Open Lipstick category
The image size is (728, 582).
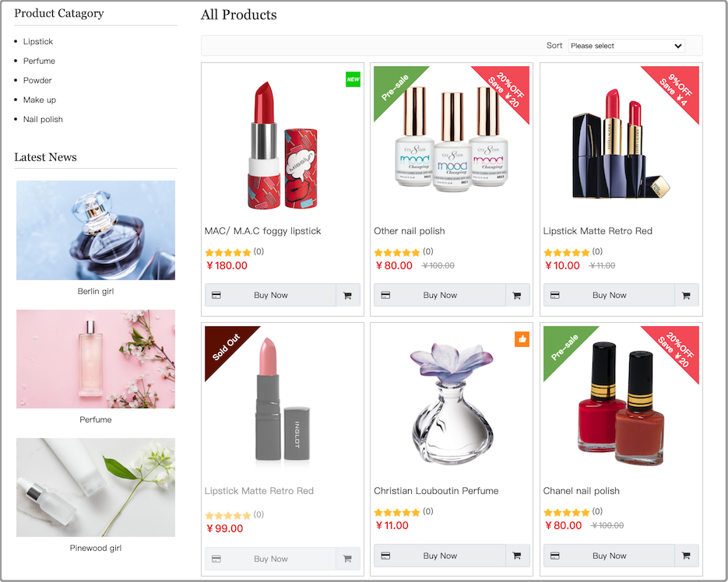[x=38, y=41]
